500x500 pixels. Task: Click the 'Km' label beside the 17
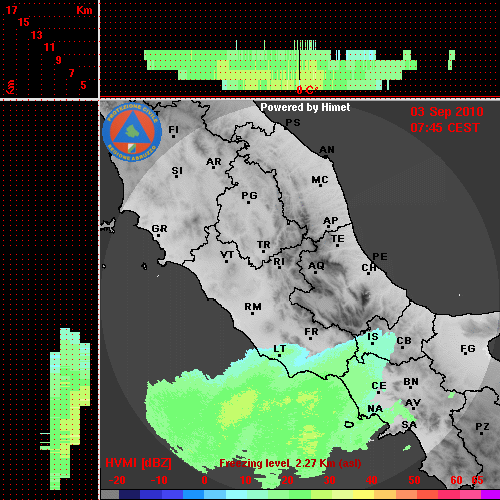click(x=84, y=10)
